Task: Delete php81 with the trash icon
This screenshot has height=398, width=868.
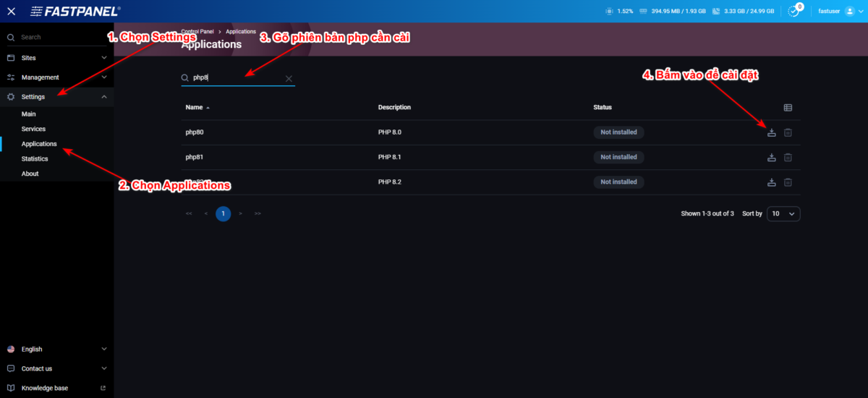Action: [788, 157]
